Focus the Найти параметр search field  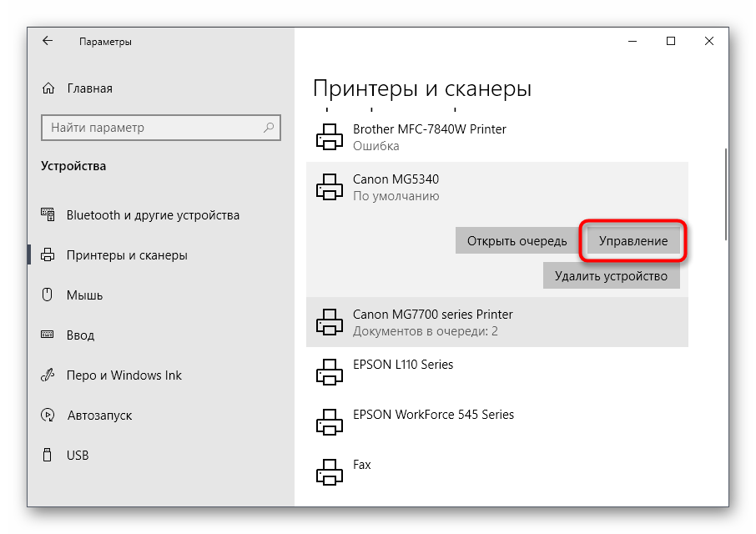tap(161, 127)
